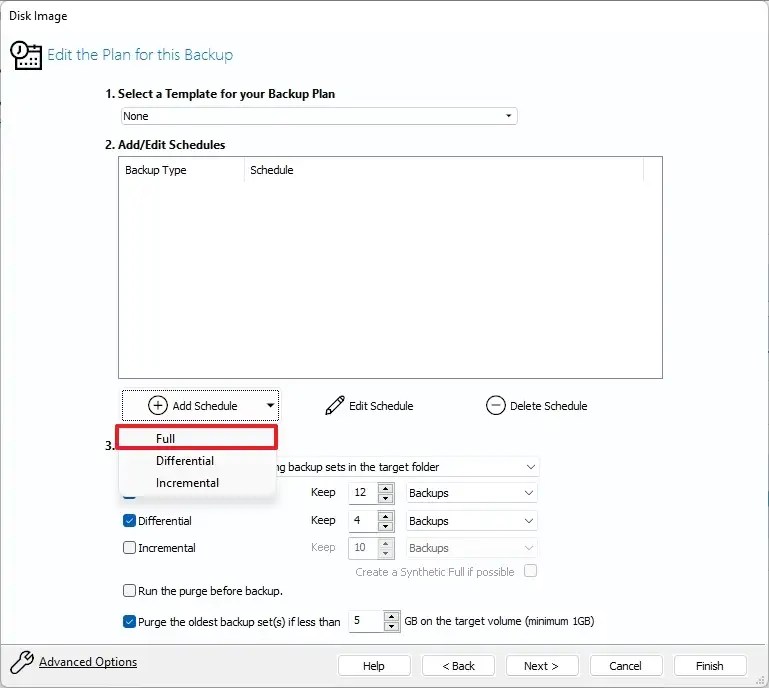
Task: Click the Delete Schedule button label
Action: point(548,406)
